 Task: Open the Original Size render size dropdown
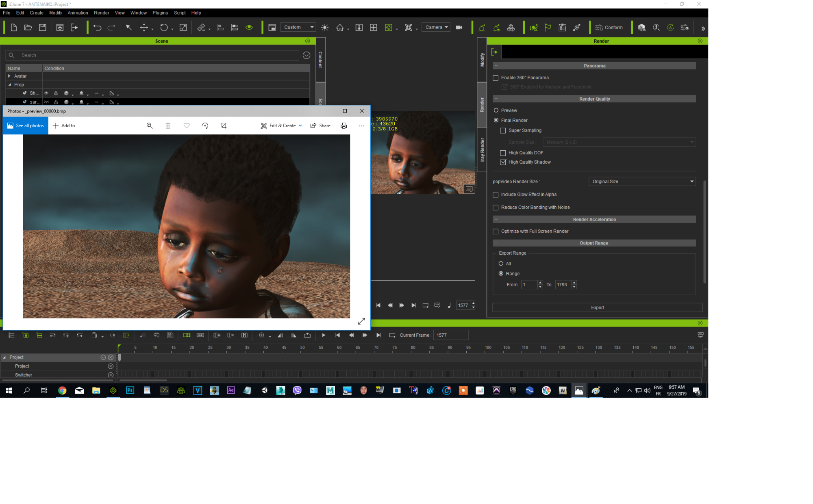pos(642,182)
